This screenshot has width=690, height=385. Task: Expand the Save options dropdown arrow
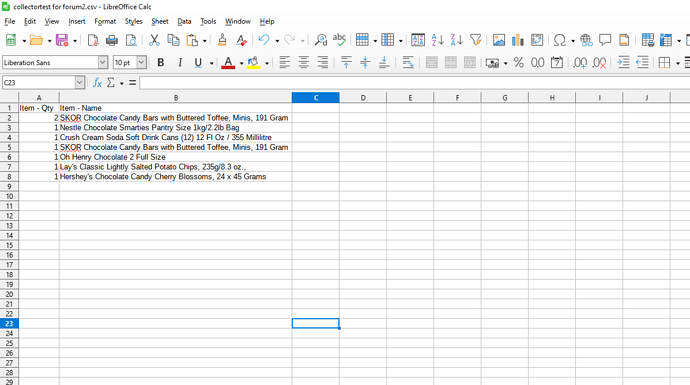(74, 41)
